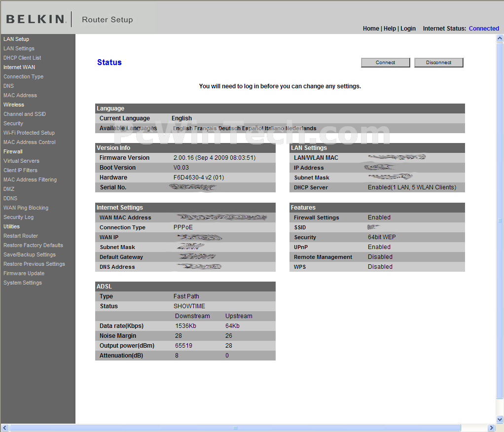Screen dimensions: 504x432
Task: Click Utilities sidebar heading
Action: point(11,227)
